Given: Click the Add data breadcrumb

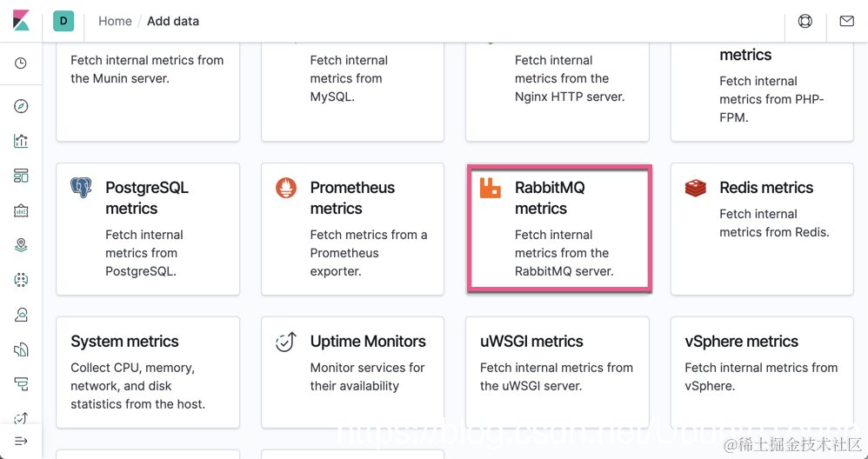Looking at the screenshot, I should coord(173,21).
